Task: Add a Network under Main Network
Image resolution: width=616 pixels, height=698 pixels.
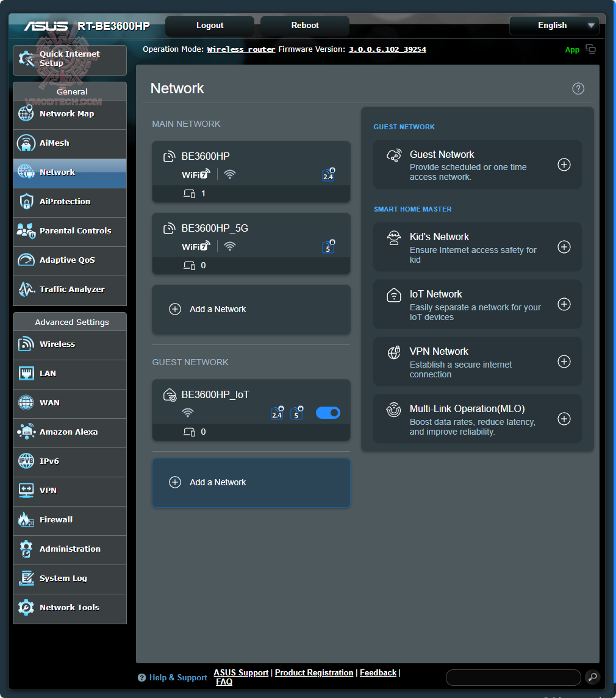Action: (251, 310)
